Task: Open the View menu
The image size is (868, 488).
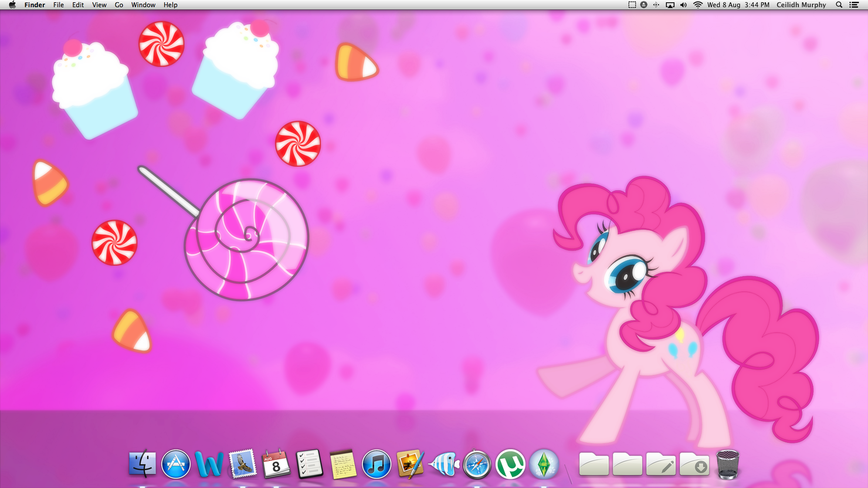Action: tap(99, 5)
